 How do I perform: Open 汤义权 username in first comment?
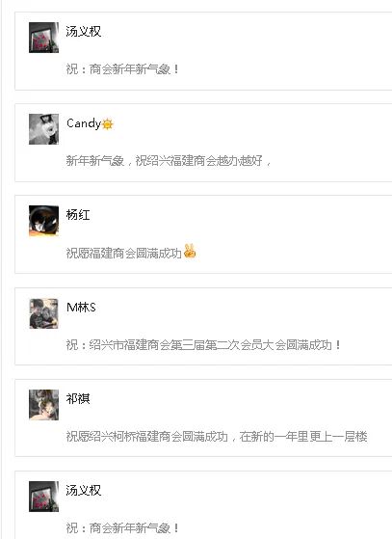(84, 32)
